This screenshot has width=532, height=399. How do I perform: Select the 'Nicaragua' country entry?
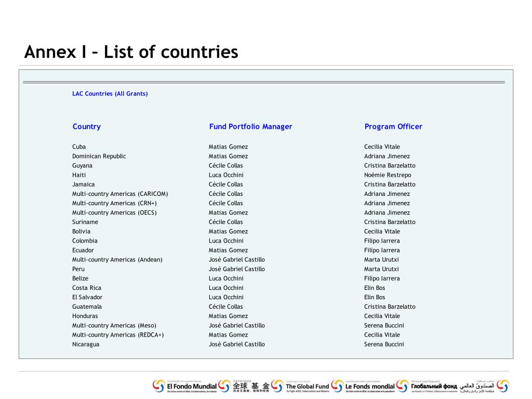point(86,344)
